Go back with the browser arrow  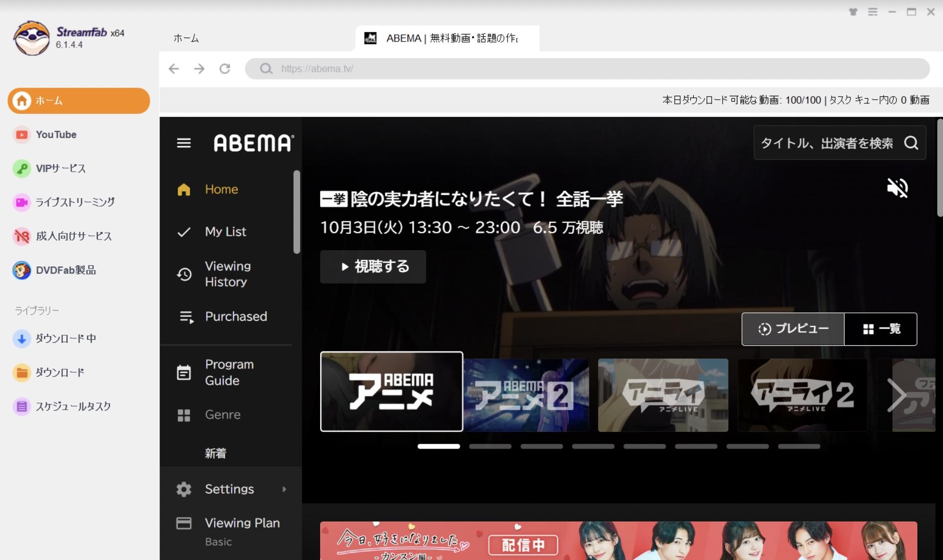(x=174, y=68)
